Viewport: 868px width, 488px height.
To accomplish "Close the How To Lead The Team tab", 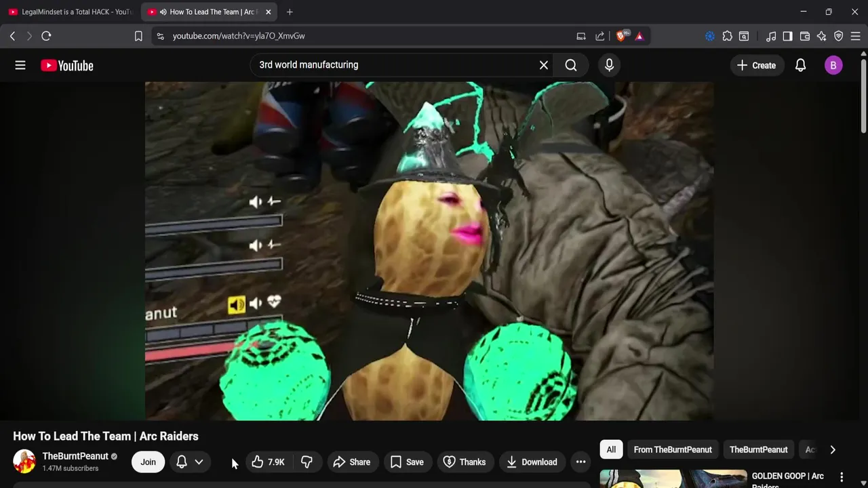I will tap(269, 12).
